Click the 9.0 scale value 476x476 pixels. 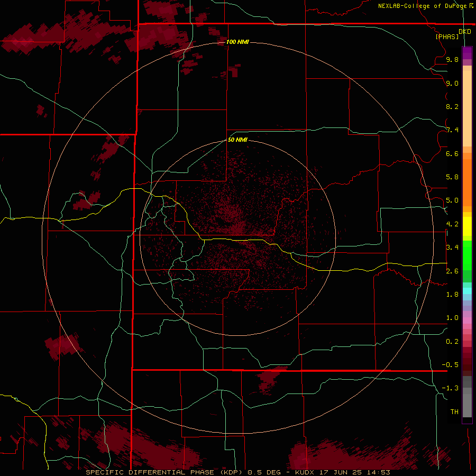[452, 83]
